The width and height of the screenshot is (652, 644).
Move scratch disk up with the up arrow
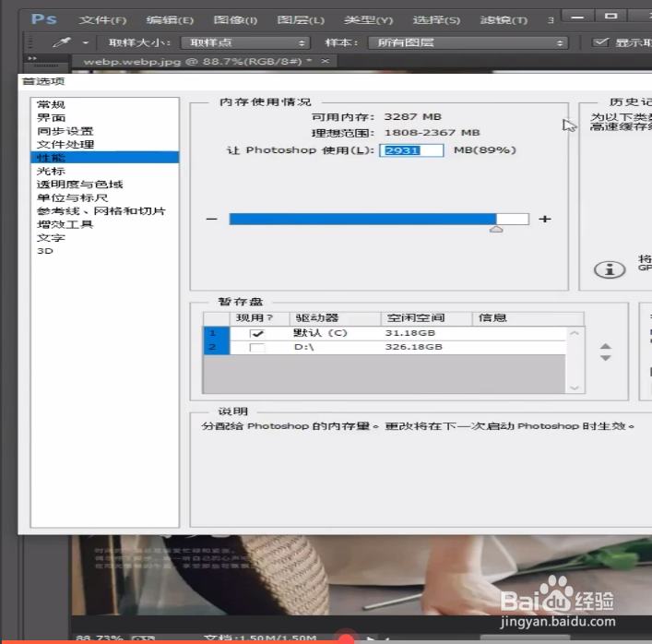tap(605, 346)
